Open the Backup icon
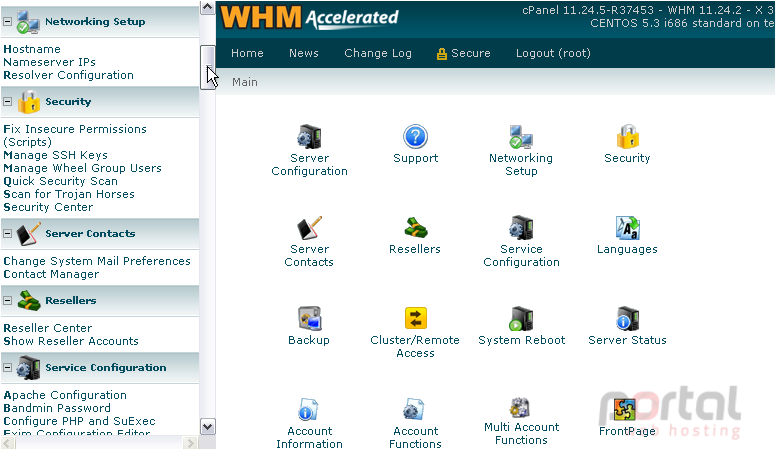Image resolution: width=776 pixels, height=450 pixels. (309, 318)
